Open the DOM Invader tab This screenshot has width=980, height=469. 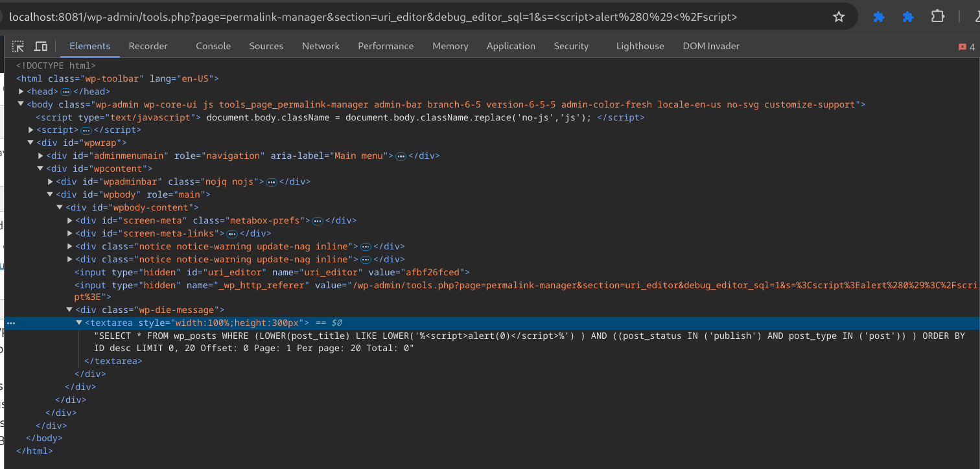tap(710, 46)
